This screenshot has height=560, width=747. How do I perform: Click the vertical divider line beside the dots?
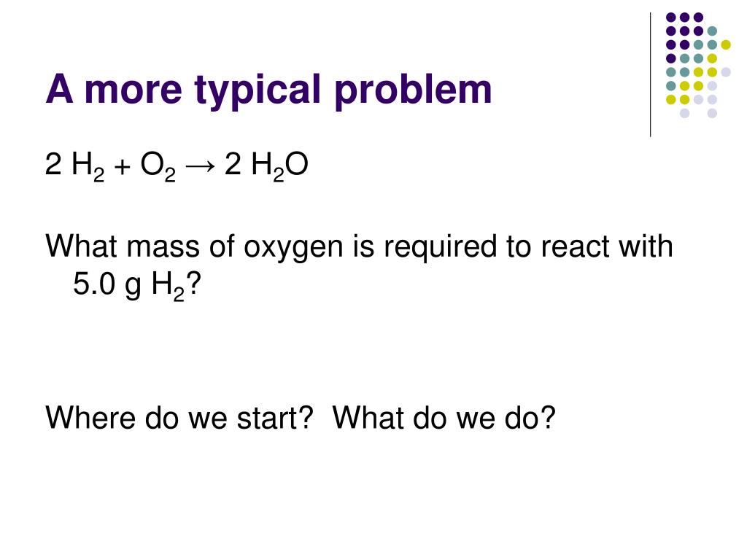(650, 75)
